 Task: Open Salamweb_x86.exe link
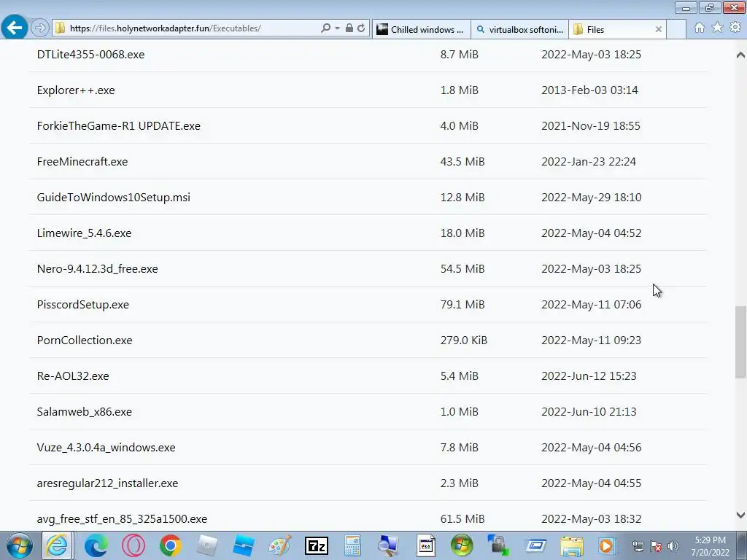85,411
